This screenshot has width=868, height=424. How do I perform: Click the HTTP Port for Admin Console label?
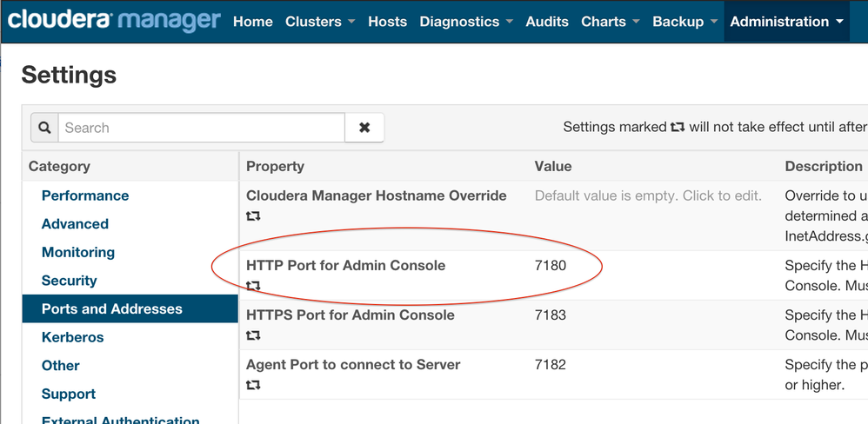click(346, 265)
